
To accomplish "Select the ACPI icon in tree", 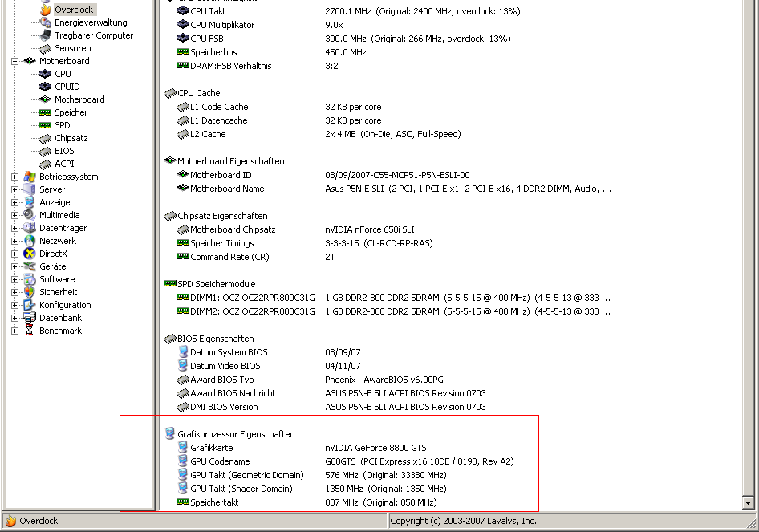I will coord(45,164).
